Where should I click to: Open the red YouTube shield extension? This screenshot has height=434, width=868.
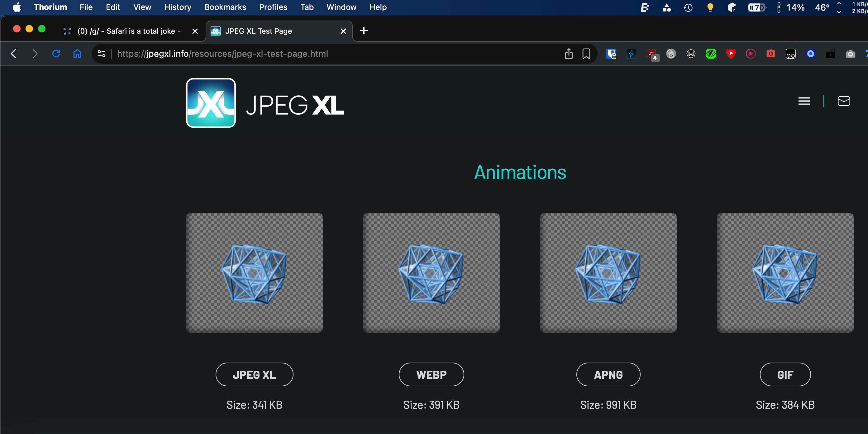(x=731, y=54)
